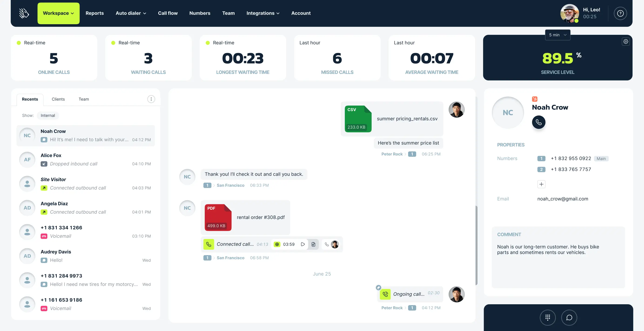Click the pin icon on ongoing call
644x331 pixels.
pos(379,287)
